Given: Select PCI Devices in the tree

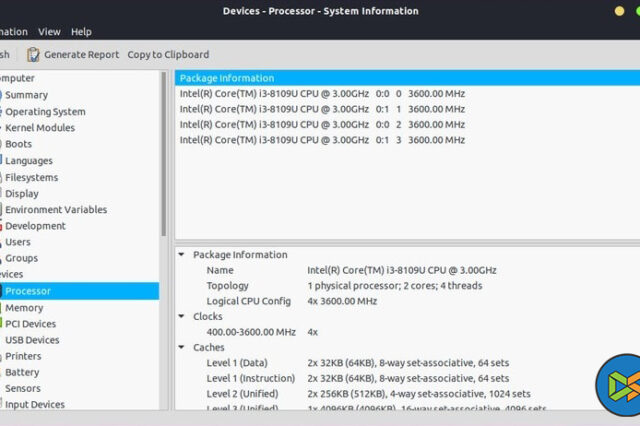Looking at the screenshot, I should [x=31, y=324].
